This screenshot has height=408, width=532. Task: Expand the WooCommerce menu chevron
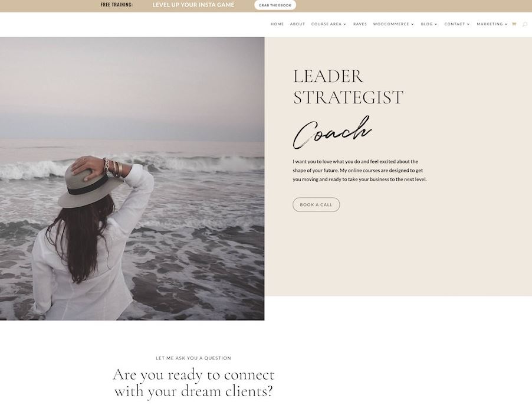(413, 24)
